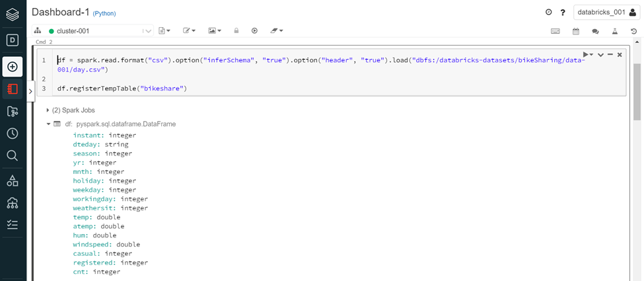Click the 'holiday: integer' schema field
Screen dimensions: 644x281
(x=104, y=181)
